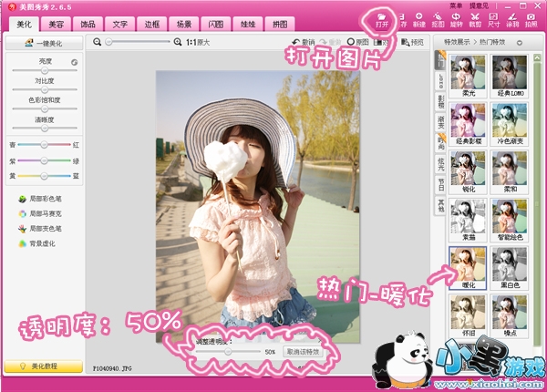Click the 亮度 brightness slider handle
This screenshot has height=392, width=547.
45,70
